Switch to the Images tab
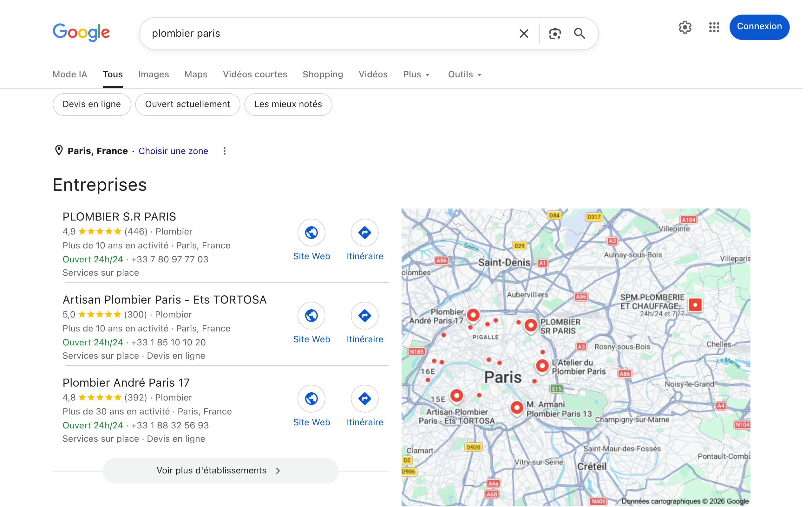The image size is (812, 507). click(153, 74)
